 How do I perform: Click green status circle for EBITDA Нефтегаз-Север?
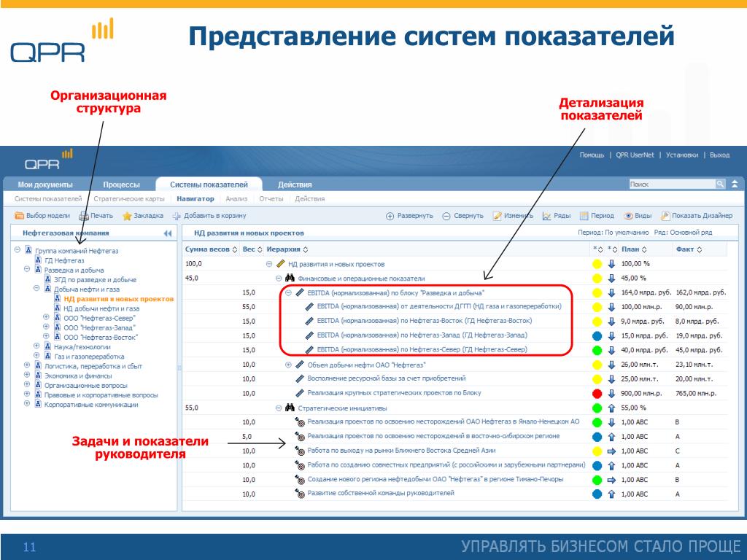pos(597,351)
